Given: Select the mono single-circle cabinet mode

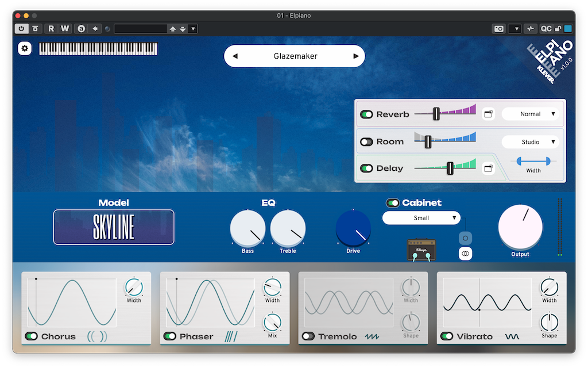Looking at the screenshot, I should [465, 238].
